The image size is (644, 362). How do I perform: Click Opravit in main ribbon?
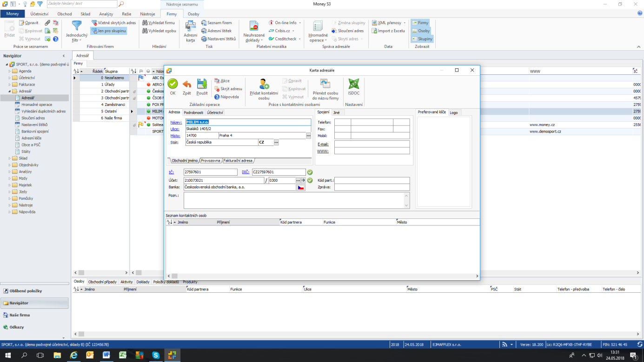click(x=29, y=23)
